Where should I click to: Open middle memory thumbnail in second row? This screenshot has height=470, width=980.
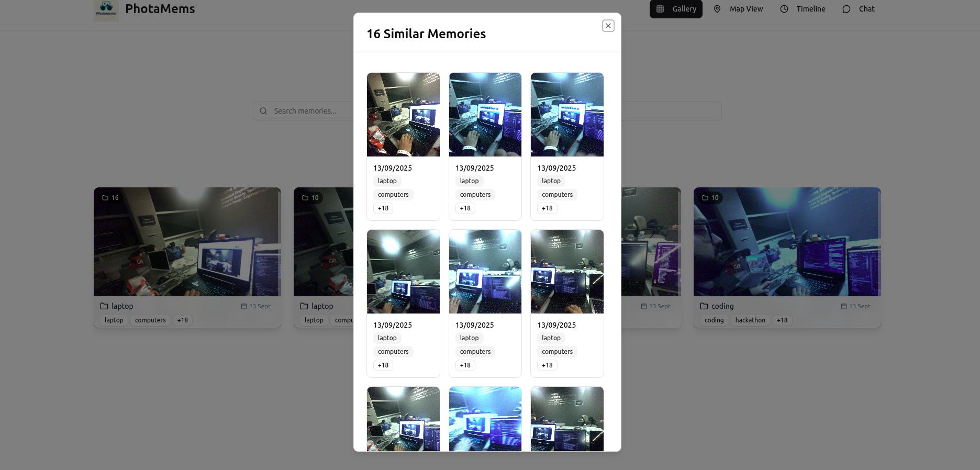[x=485, y=272]
